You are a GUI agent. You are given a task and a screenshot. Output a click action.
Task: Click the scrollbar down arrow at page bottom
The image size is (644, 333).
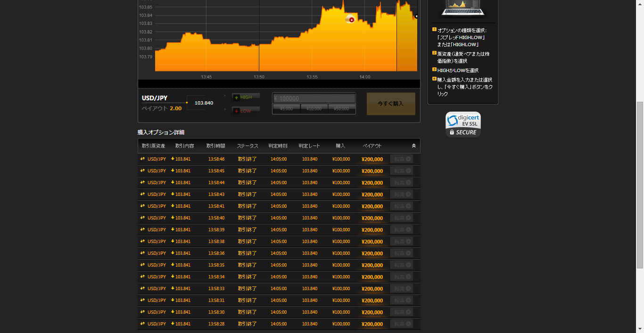click(x=640, y=329)
